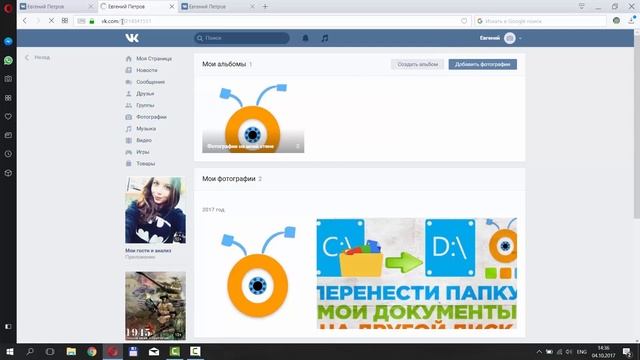Open Speed Dial grid in Opera sidebar
The height and width of the screenshot is (360, 640).
[8, 98]
